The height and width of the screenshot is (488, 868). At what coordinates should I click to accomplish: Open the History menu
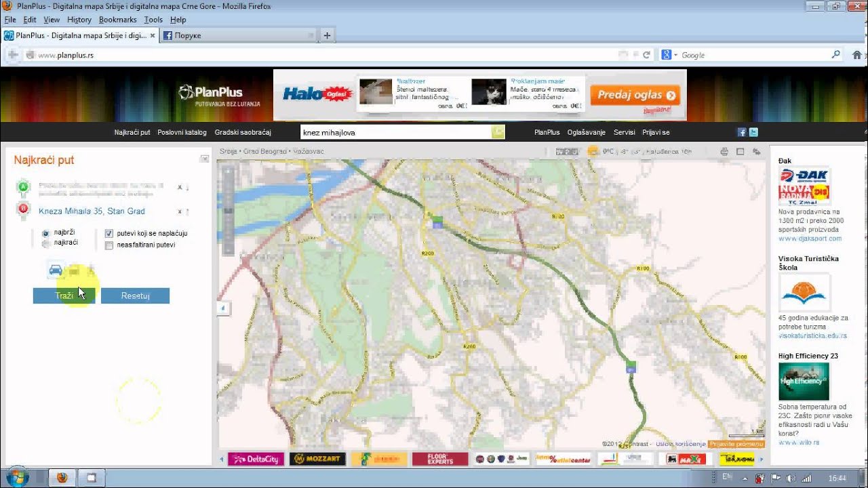[x=79, y=20]
